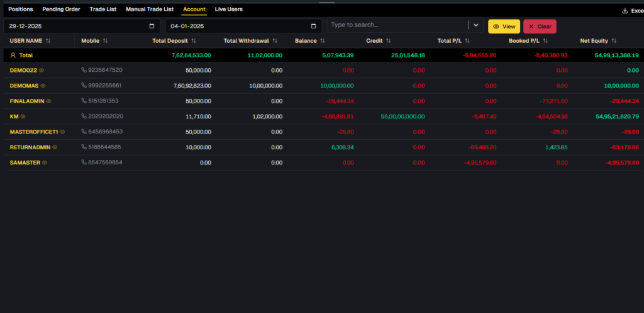Click the phone icon for the KM user
This screenshot has width=644, height=313.
click(x=84, y=117)
